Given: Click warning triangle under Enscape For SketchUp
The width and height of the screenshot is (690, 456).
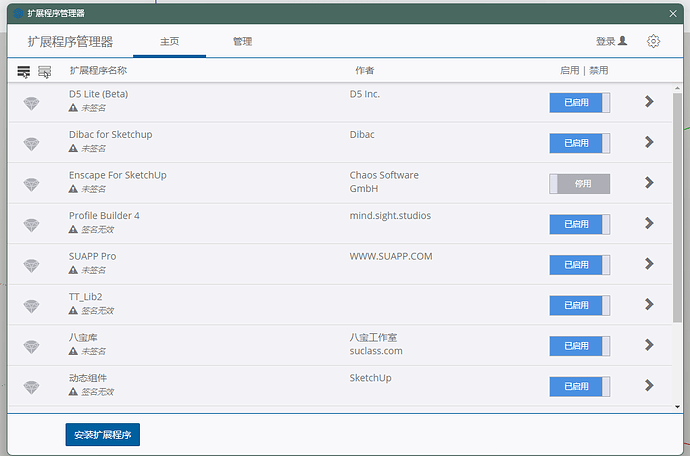Looking at the screenshot, I should (x=73, y=188).
